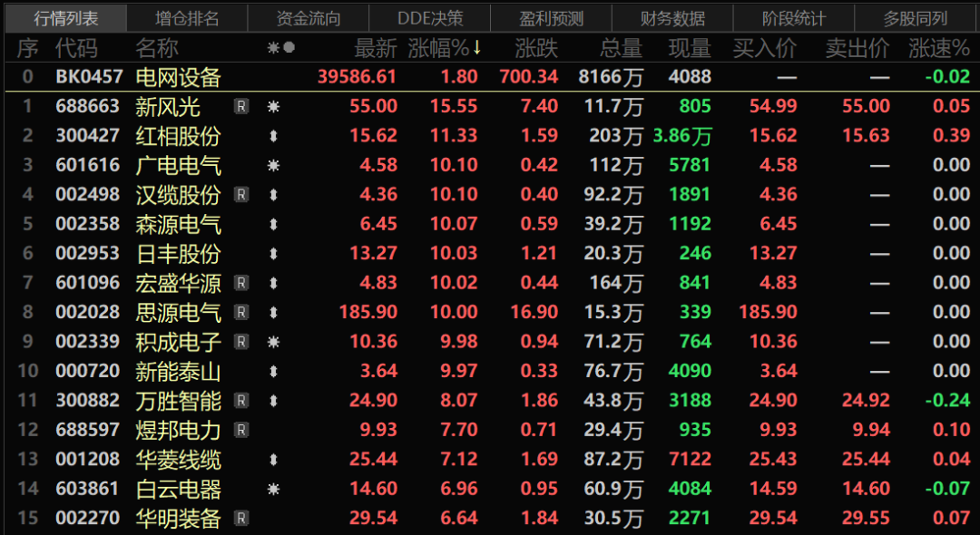The image size is (980, 535).
Task: Select stock name 新能泰山
Action: point(178,371)
